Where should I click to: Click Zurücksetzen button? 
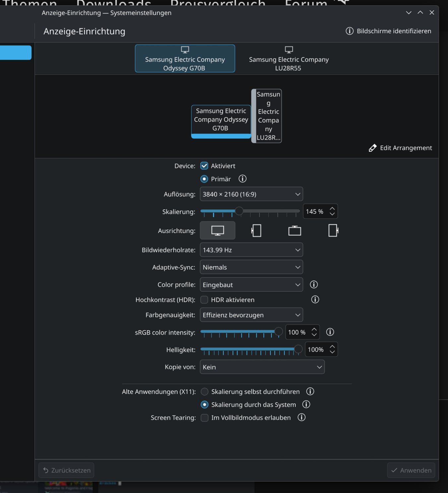(66, 470)
